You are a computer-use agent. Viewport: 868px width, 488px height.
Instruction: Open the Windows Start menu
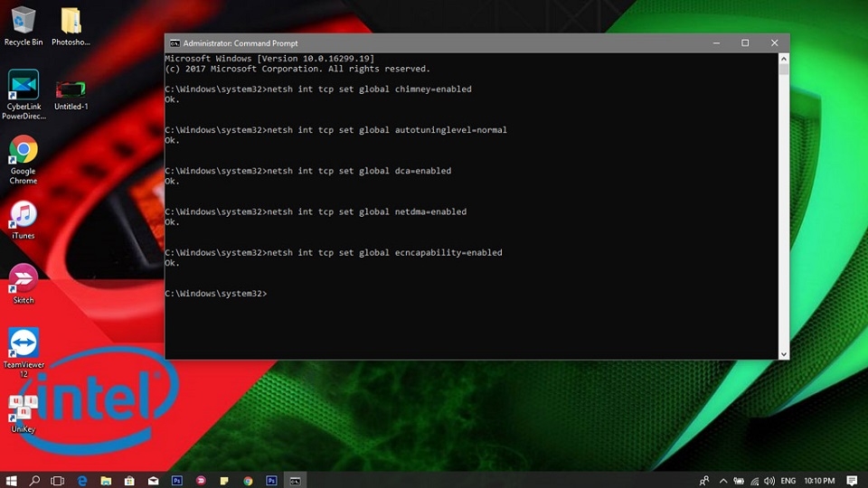(11, 480)
